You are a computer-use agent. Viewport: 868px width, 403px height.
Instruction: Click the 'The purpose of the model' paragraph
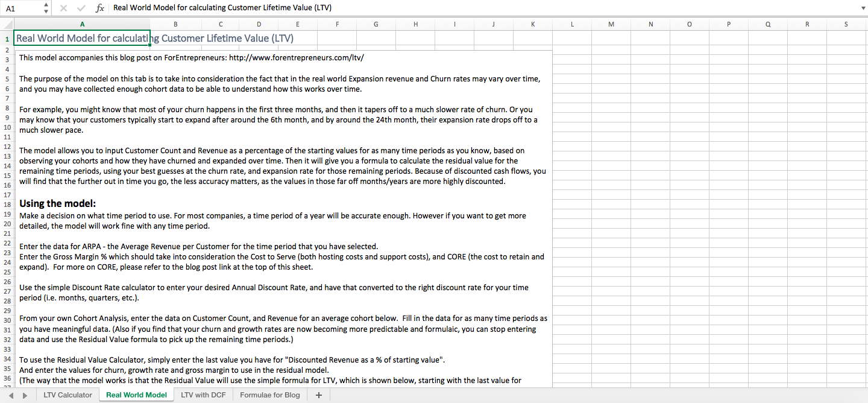point(280,84)
